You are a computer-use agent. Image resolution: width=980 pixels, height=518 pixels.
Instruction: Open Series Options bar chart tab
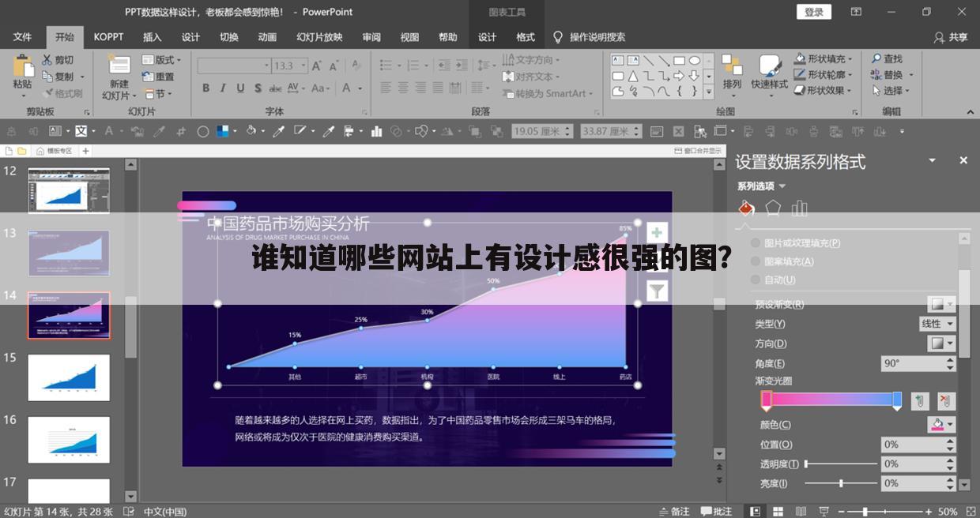point(800,208)
